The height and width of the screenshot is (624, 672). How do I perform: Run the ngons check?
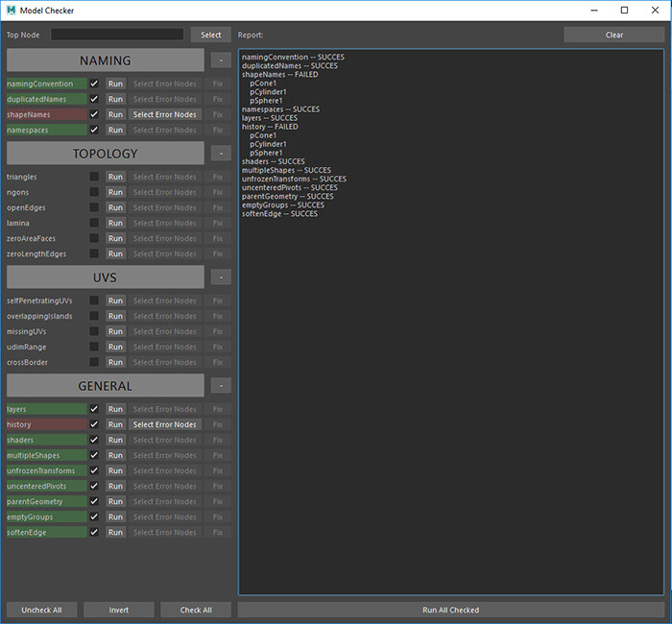115,192
